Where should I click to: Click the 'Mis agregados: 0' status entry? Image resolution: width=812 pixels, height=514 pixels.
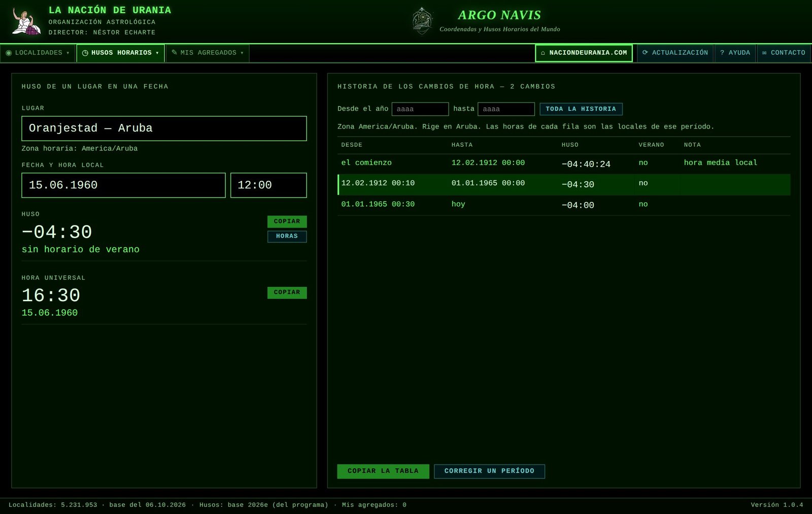(374, 505)
